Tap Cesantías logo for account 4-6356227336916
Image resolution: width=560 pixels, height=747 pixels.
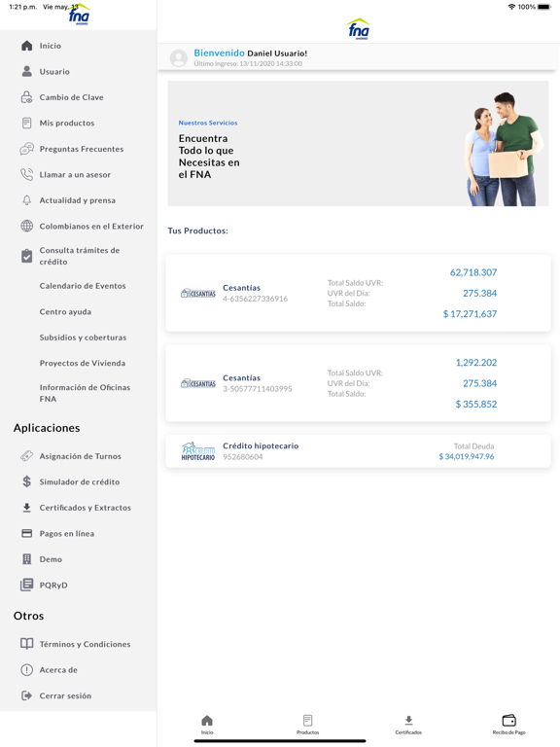tap(198, 294)
